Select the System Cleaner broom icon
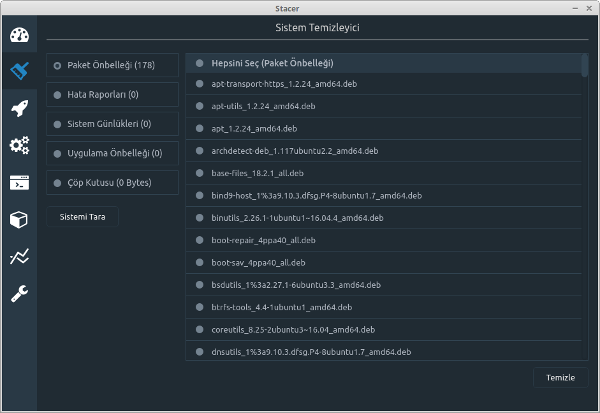 pos(19,71)
